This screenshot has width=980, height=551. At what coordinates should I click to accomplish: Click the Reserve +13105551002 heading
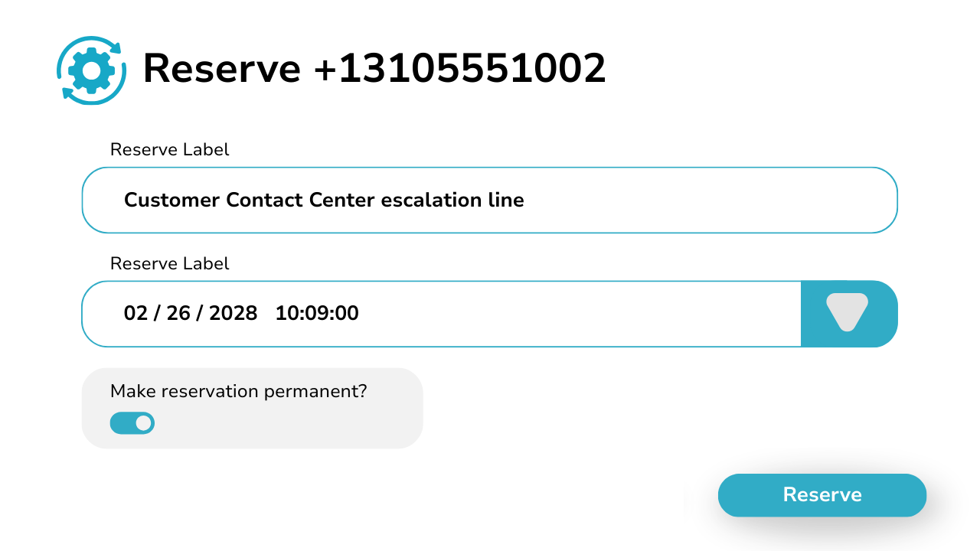click(x=373, y=69)
